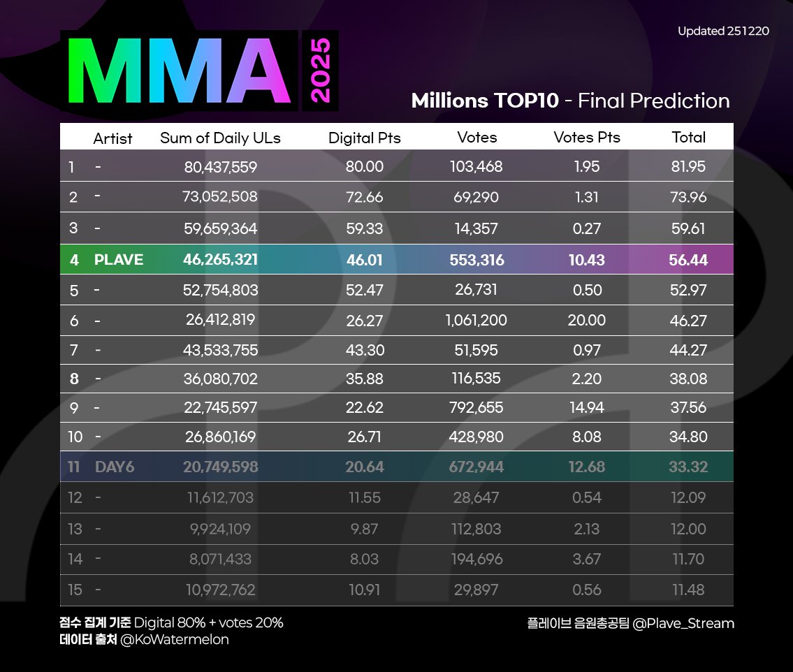
Task: Click the total 73.96
Action: (688, 197)
